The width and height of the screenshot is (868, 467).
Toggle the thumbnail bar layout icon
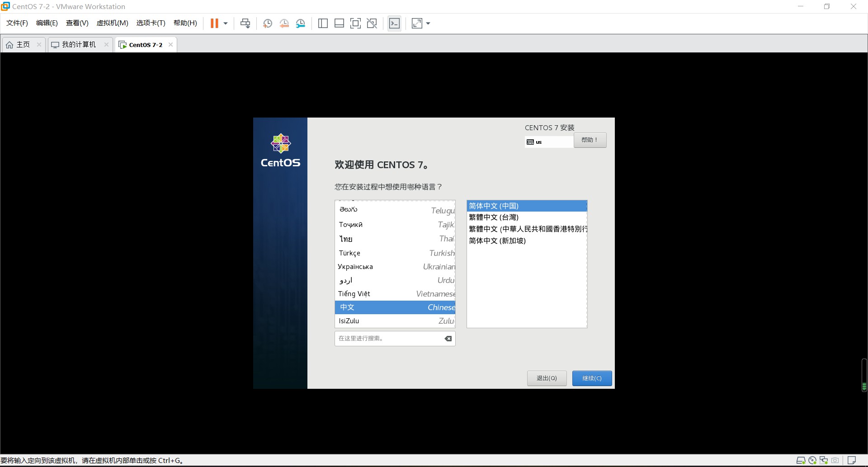339,24
